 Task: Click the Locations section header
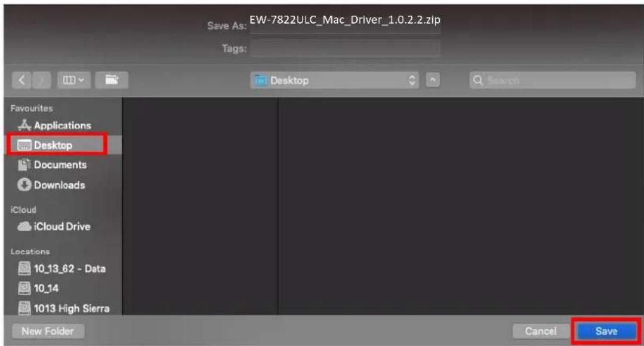30,252
